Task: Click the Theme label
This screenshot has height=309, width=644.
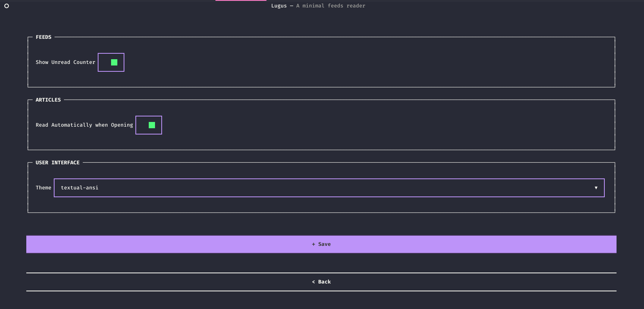Action: click(44, 188)
